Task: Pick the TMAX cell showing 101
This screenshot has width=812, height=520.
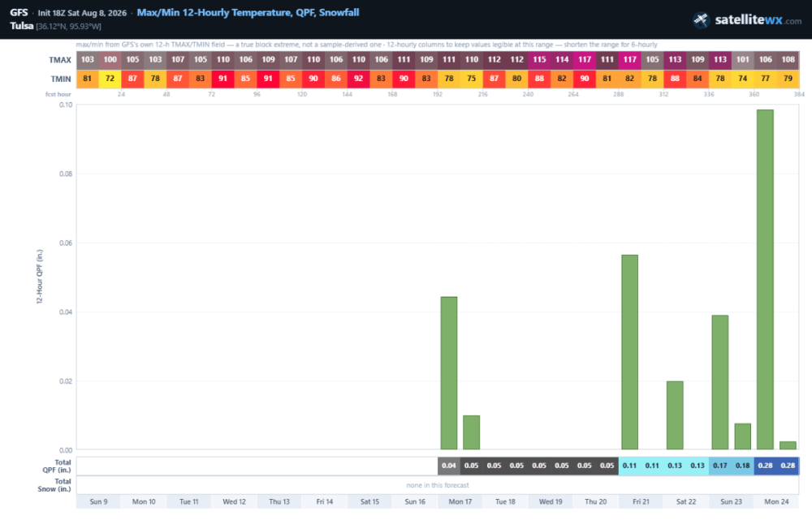Action: [743, 59]
